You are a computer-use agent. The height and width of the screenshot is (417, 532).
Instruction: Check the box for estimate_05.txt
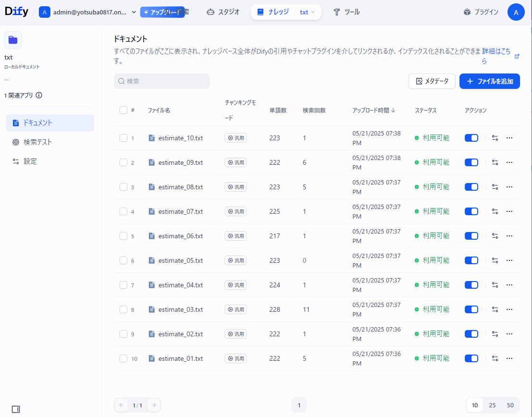[x=123, y=260]
